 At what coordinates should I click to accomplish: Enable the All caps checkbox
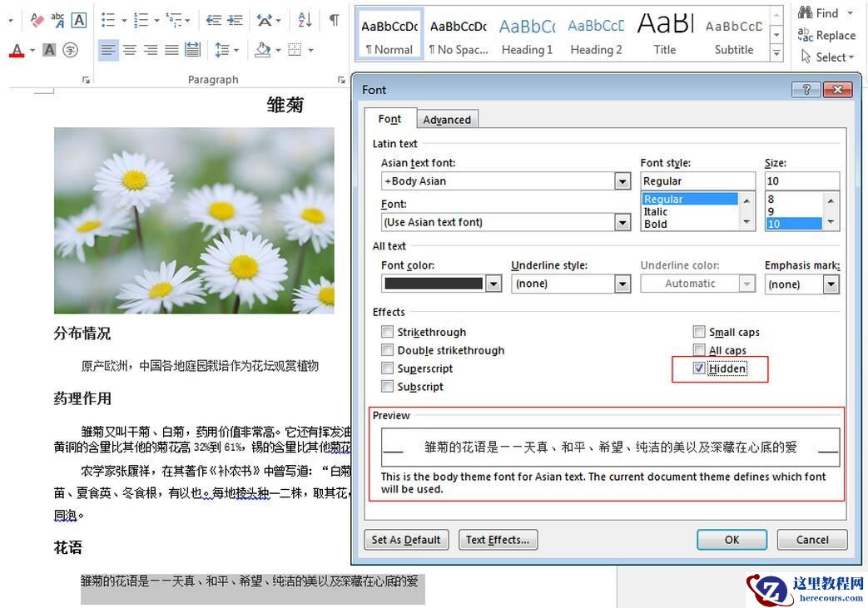point(699,350)
